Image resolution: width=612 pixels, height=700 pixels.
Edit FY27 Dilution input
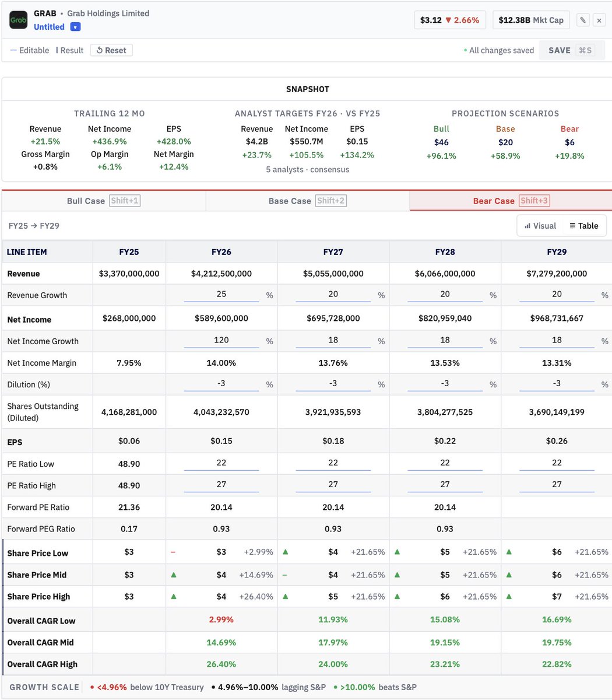(333, 384)
